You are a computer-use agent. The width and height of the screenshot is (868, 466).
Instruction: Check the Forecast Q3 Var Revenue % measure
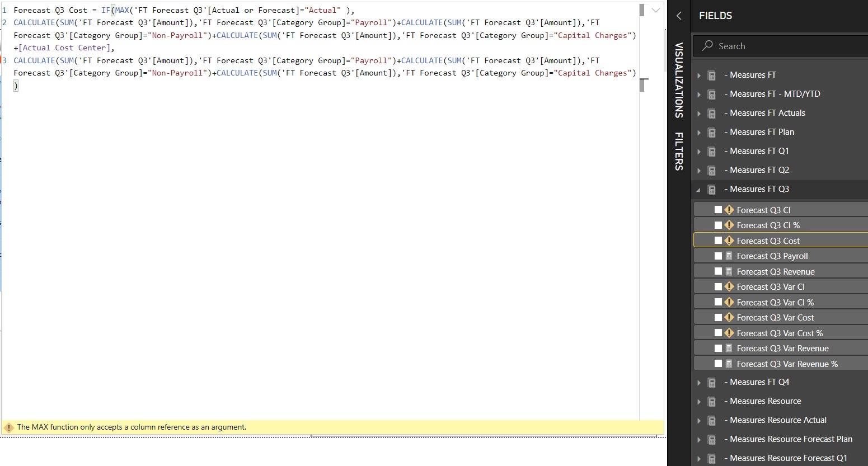(718, 364)
